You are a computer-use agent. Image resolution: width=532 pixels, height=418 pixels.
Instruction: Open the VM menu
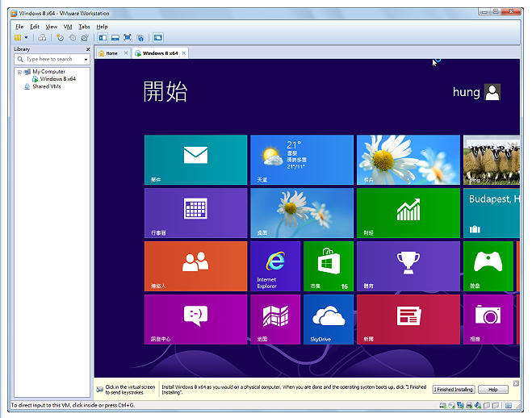click(x=68, y=27)
